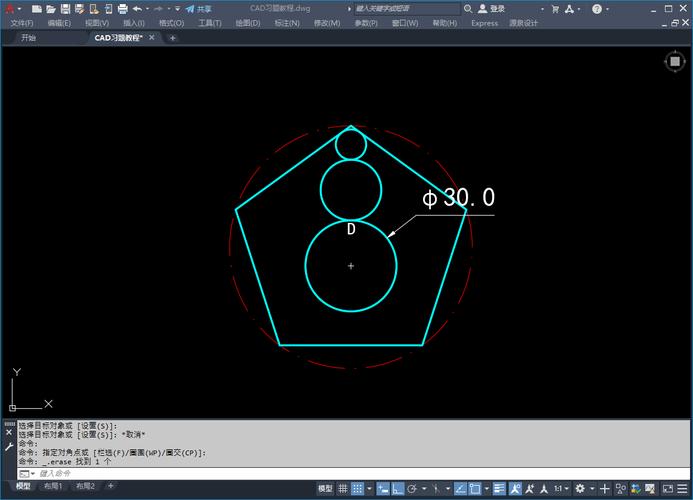
Task: Click the Autodesk connectivity triangle icon
Action: (569, 9)
